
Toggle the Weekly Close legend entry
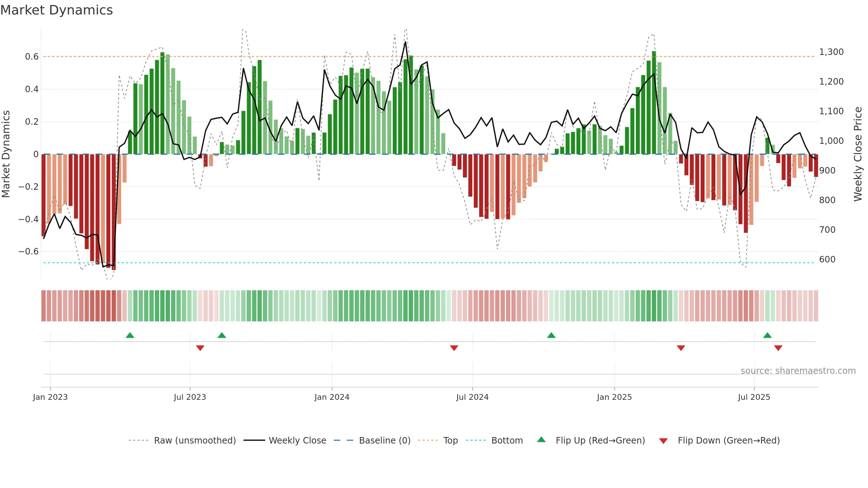[x=285, y=440]
